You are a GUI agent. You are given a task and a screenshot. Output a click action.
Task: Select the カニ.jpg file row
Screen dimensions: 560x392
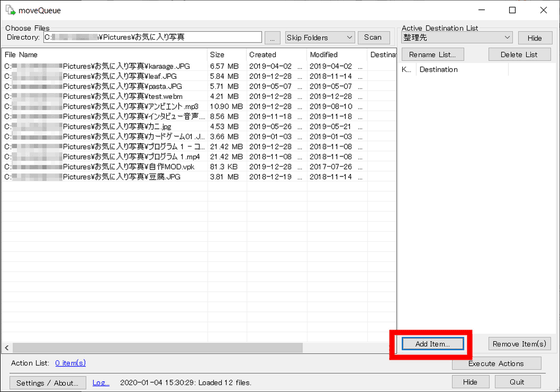coord(199,126)
